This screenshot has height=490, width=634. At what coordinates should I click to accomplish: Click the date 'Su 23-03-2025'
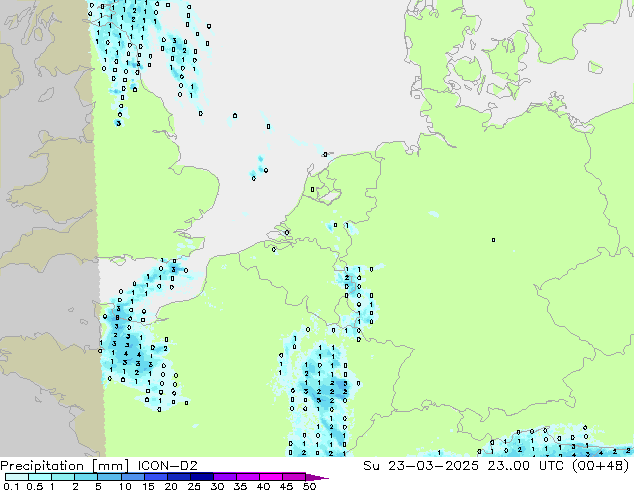click(421, 466)
